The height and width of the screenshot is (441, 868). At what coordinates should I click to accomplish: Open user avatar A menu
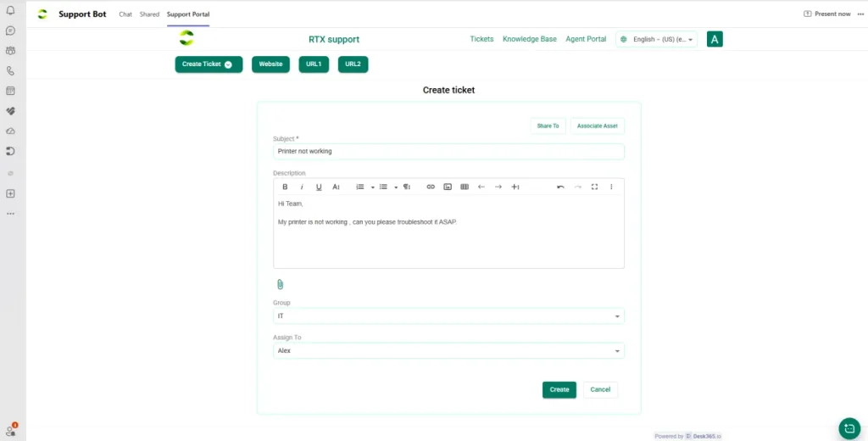715,39
